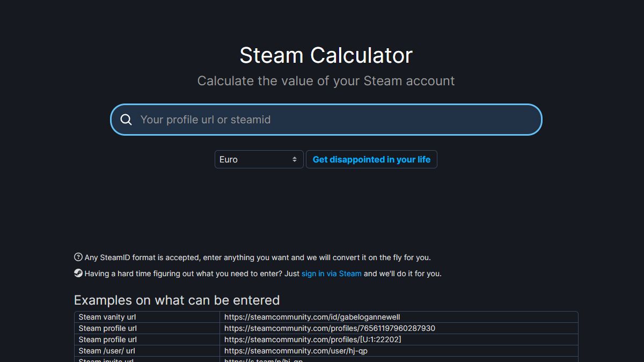The height and width of the screenshot is (362, 644).
Task: Click the first Steam profile url row label
Action: 107,328
